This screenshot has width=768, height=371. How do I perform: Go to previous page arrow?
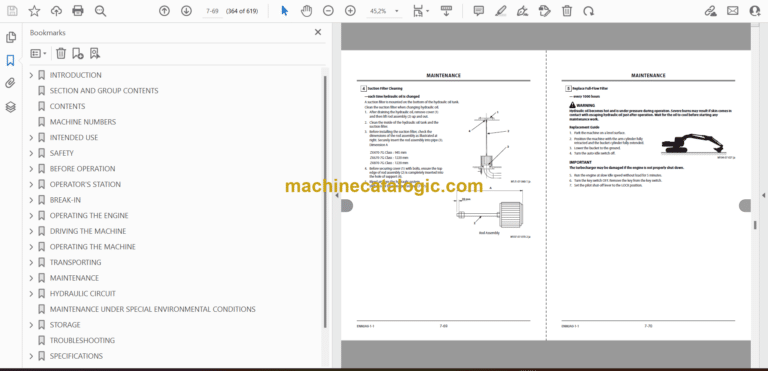(164, 11)
